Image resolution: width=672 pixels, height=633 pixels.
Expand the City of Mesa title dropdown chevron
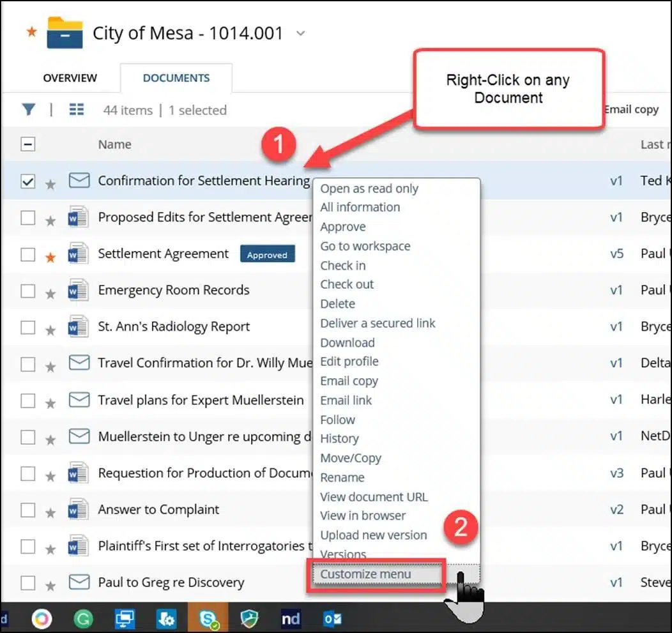click(301, 33)
